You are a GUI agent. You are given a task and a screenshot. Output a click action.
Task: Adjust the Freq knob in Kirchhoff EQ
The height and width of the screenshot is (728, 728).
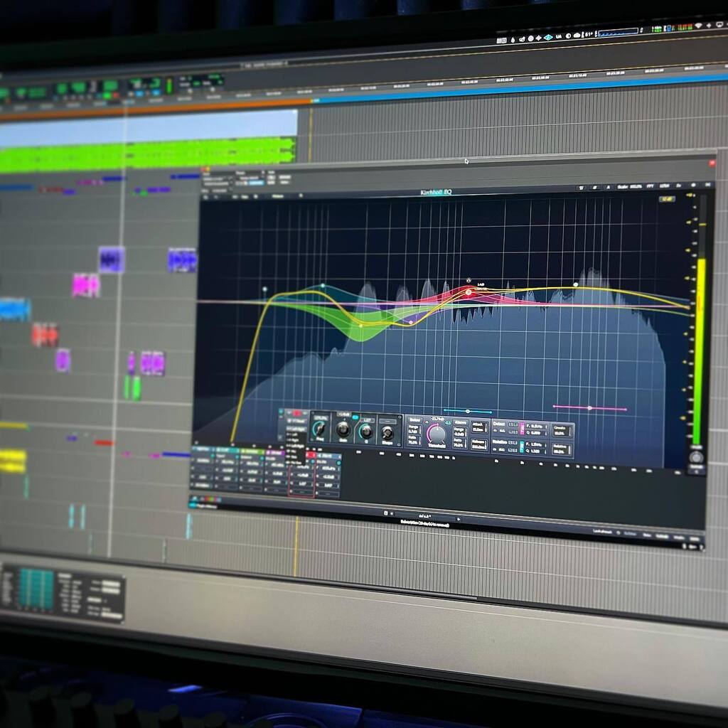[x=320, y=429]
